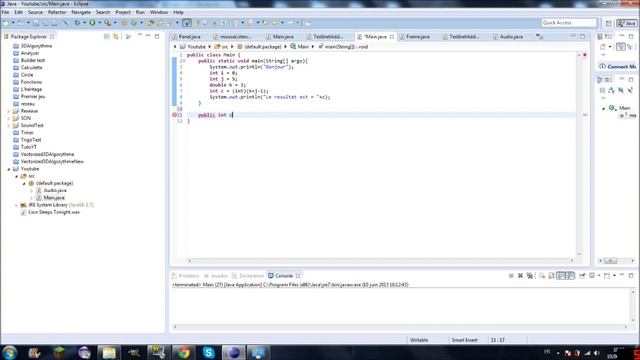Click the Open Perspective icon
This screenshot has height=360, width=640.
(609, 23)
